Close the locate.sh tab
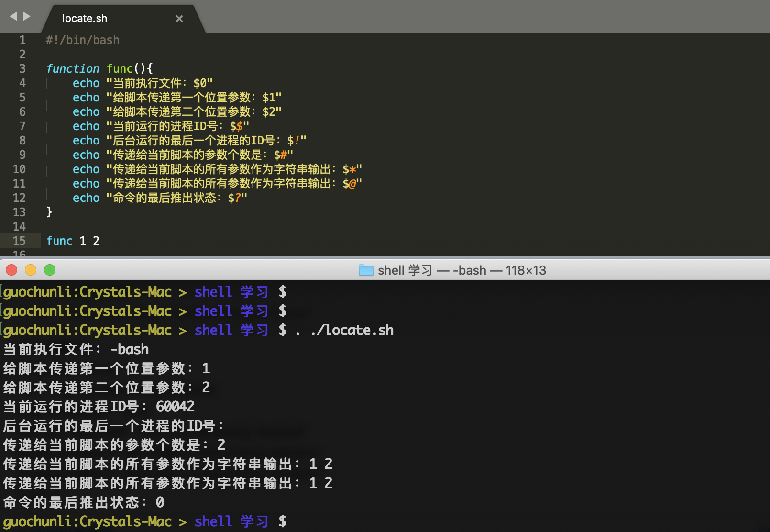This screenshot has width=770, height=532. 179,19
